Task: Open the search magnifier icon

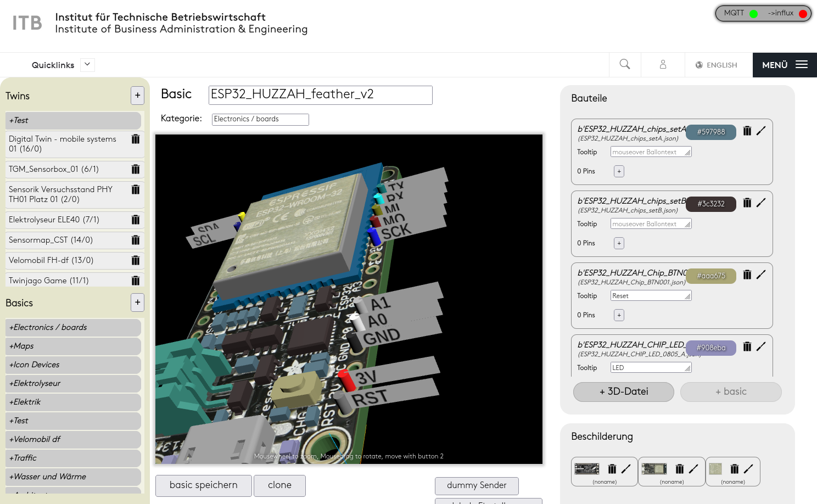Action: (625, 65)
